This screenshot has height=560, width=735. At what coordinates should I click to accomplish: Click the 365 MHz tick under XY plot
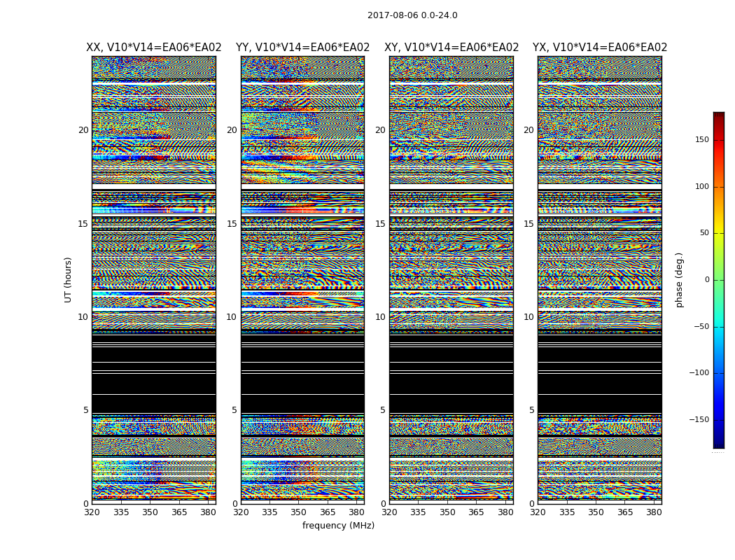pyautogui.click(x=476, y=512)
